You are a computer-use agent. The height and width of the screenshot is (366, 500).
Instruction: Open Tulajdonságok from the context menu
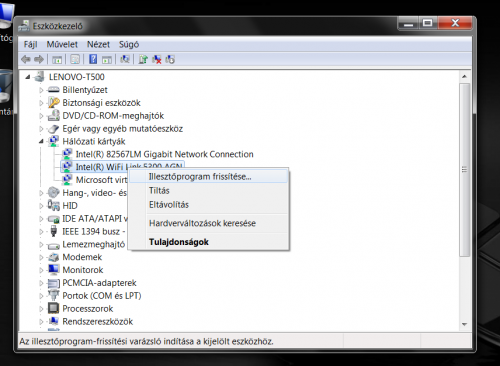[x=208, y=242]
